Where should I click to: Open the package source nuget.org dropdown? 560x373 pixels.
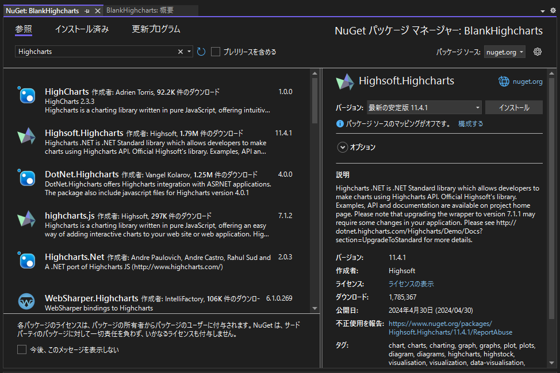(x=505, y=52)
